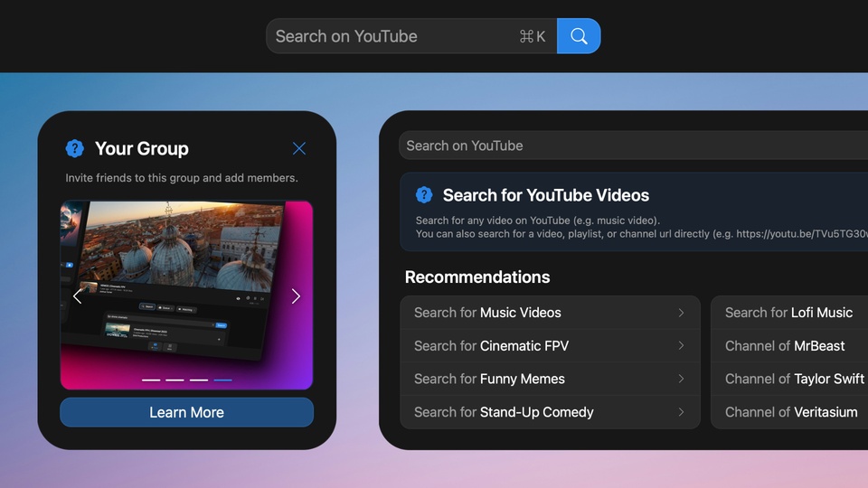Click the Learn More button

tap(186, 412)
